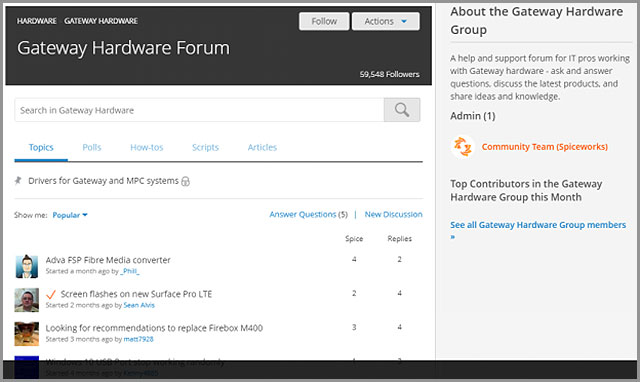The width and height of the screenshot is (640, 382).
Task: Click spice count 4 for Adva topic
Action: click(354, 259)
